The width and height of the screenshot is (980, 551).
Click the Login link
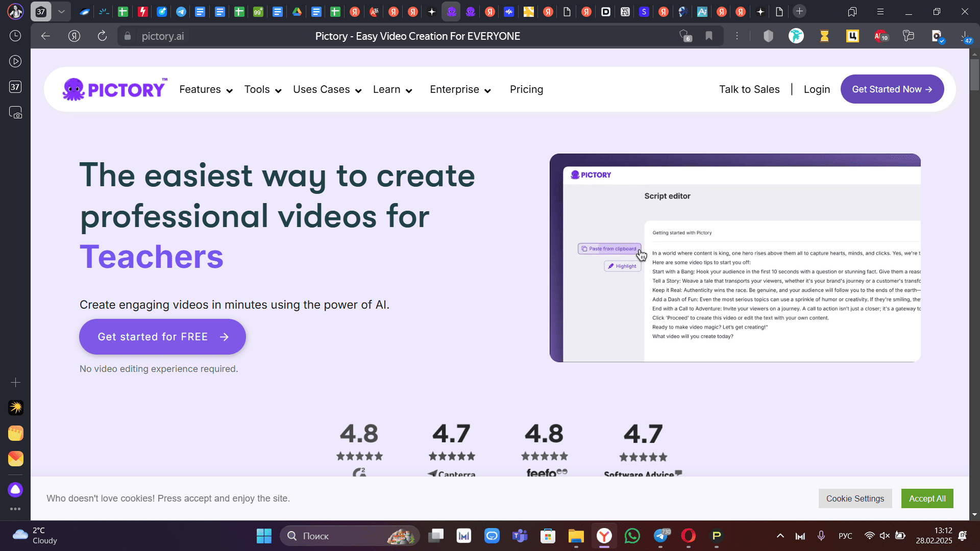click(x=817, y=89)
